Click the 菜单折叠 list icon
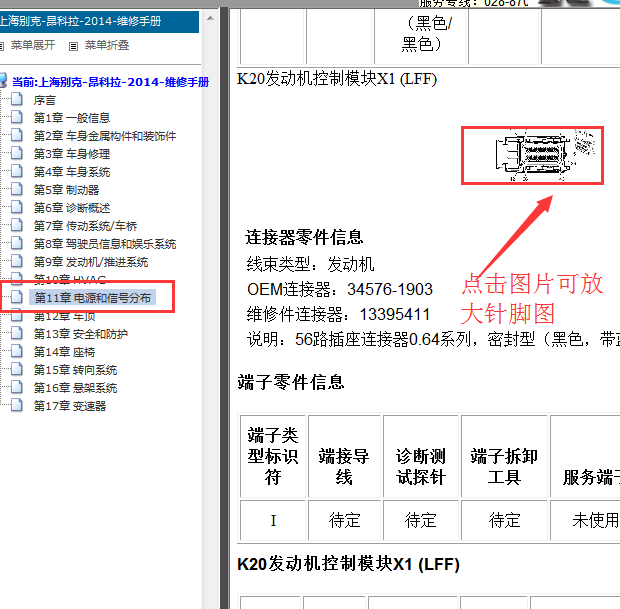 (73, 46)
